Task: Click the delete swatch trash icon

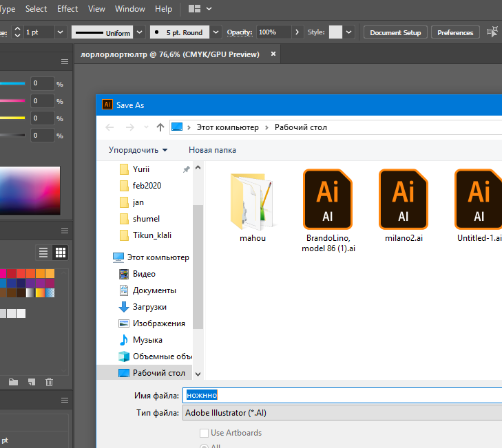Action: 49,382
